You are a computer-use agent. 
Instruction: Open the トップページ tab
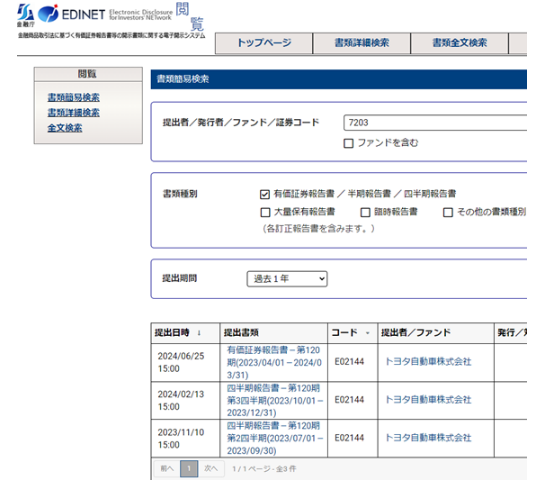coord(264,43)
